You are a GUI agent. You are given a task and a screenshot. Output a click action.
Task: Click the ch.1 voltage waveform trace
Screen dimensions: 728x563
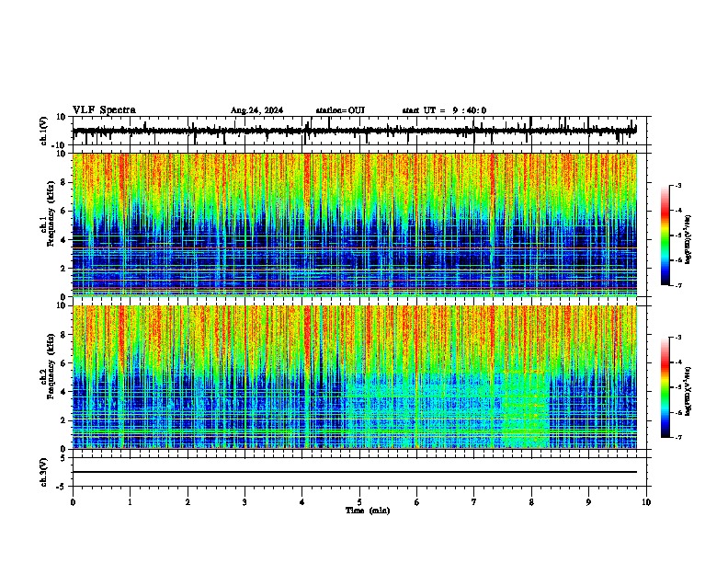click(x=355, y=131)
